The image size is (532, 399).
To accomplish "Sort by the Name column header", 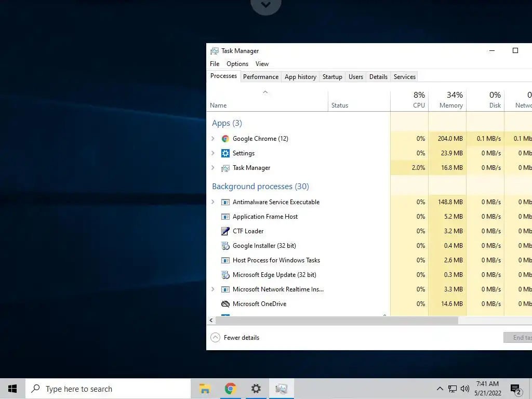I will click(x=267, y=101).
